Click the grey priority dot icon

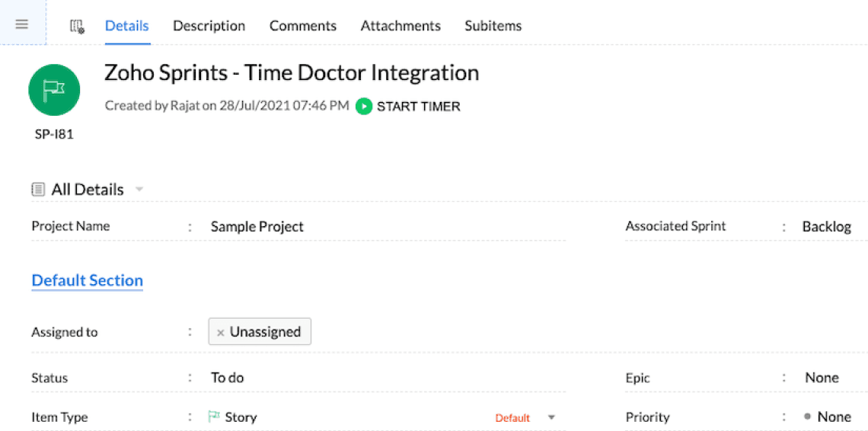pos(807,417)
